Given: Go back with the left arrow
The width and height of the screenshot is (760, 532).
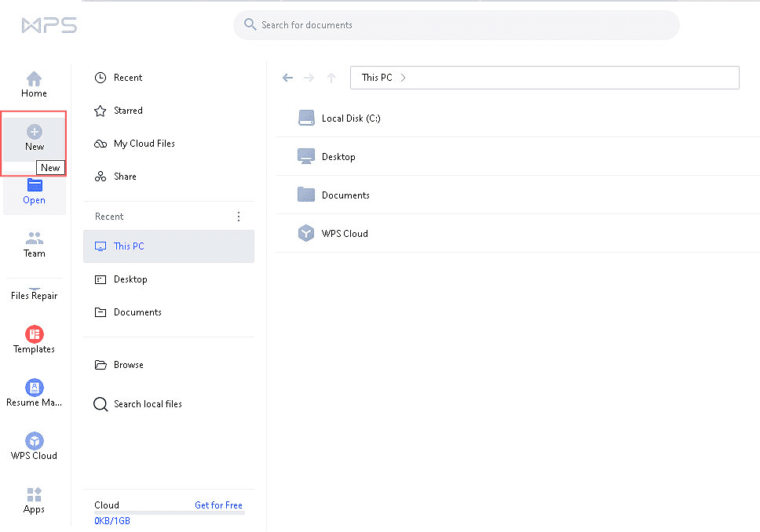Looking at the screenshot, I should [288, 78].
